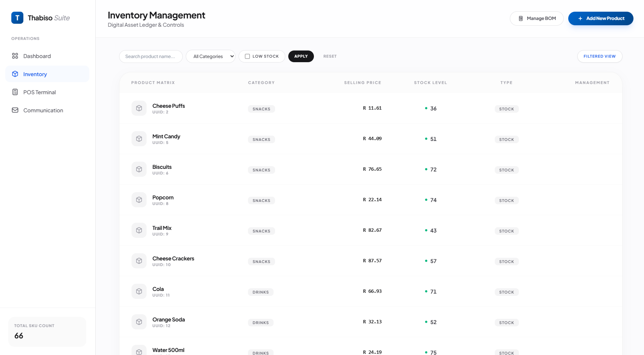Image resolution: width=644 pixels, height=355 pixels.
Task: Click the FILTERED VIEW pill control
Action: pos(600,56)
